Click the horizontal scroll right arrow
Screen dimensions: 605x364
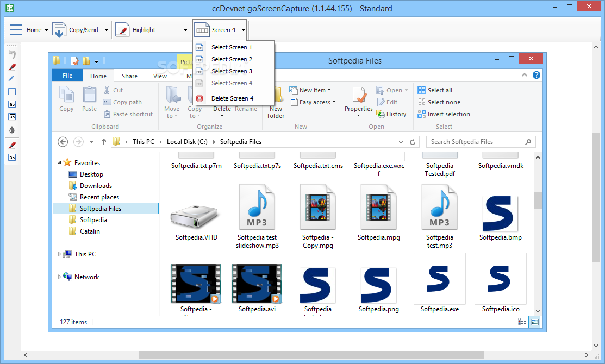click(x=587, y=355)
